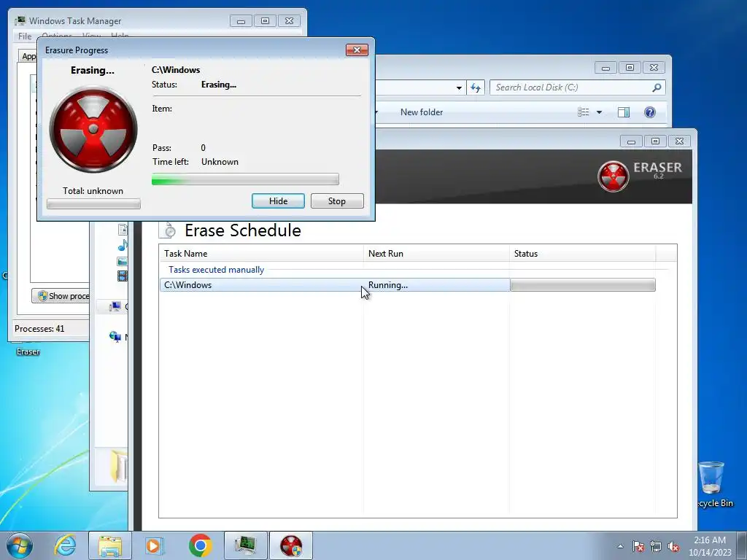Click Show processes button in Task Manager

(61, 296)
